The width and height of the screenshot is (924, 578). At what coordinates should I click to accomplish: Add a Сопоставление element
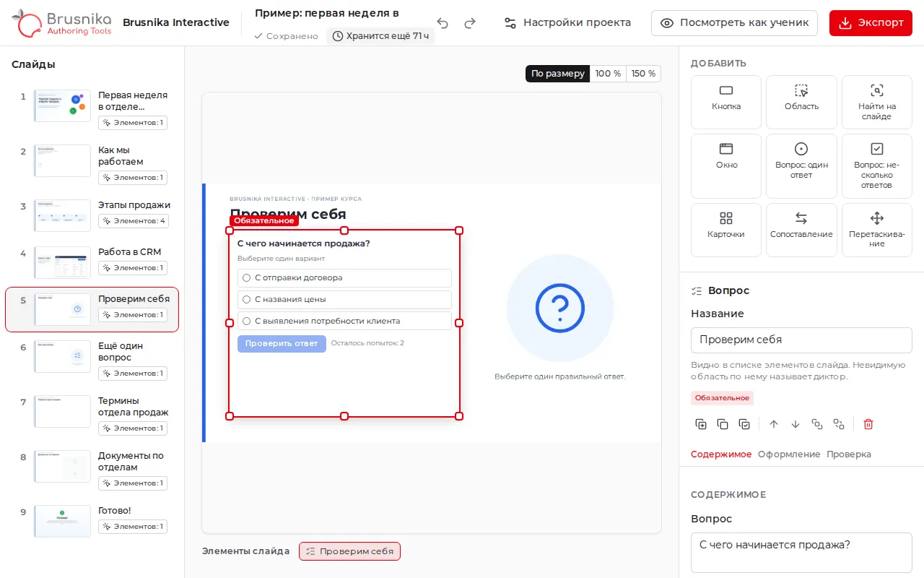coord(801,230)
